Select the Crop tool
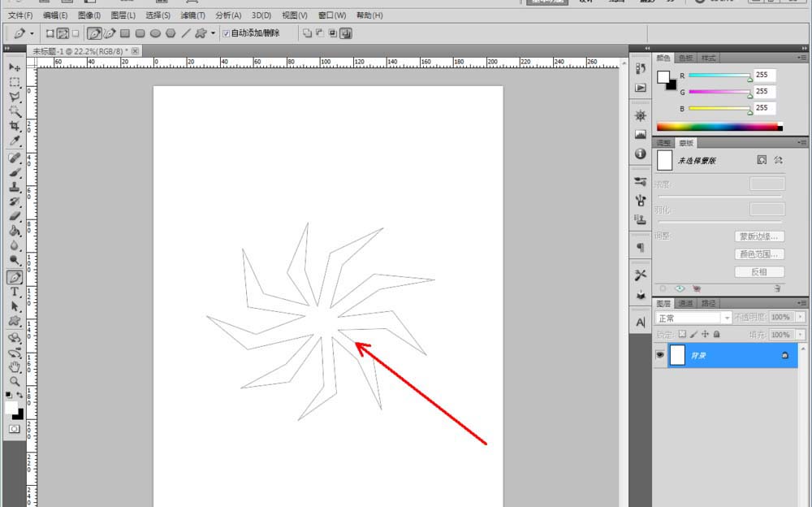812x507 pixels. tap(15, 125)
